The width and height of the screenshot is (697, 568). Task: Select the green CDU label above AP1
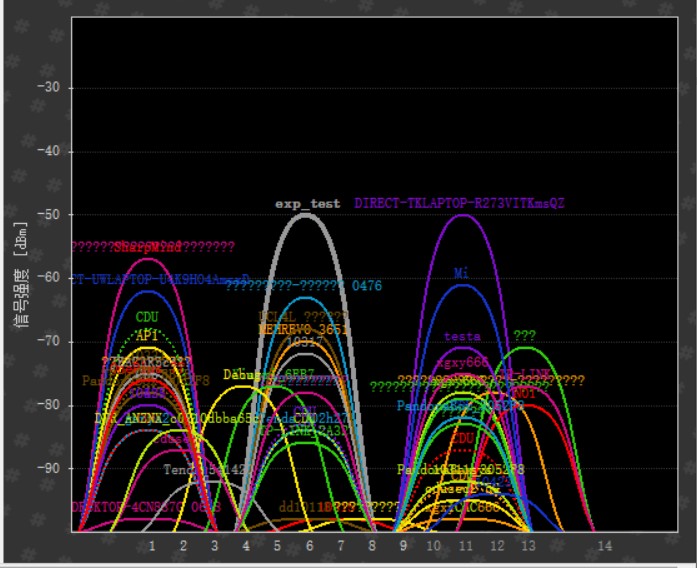coord(147,317)
